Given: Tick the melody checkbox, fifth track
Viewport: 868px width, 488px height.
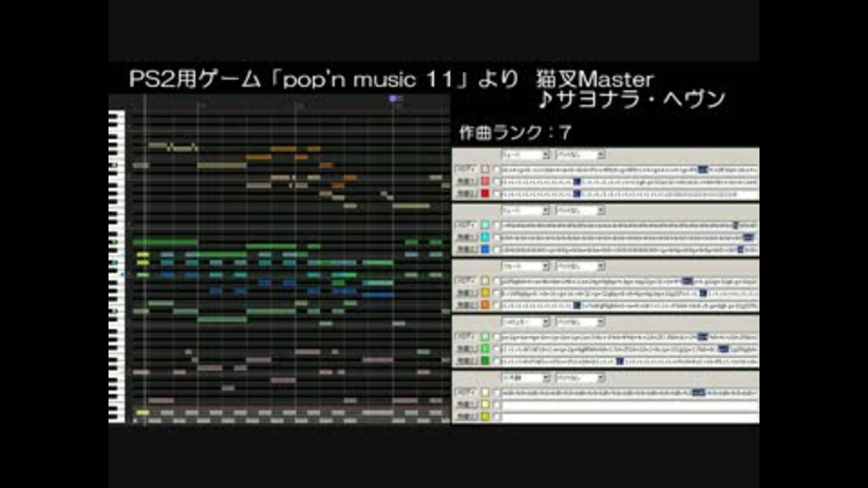Looking at the screenshot, I should click(496, 392).
